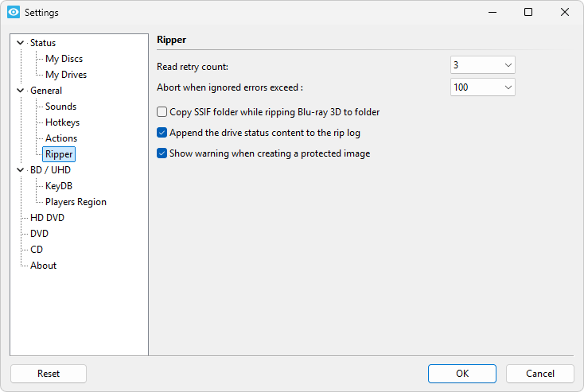The image size is (584, 392).
Task: Go to the Sounds settings page
Action: coord(60,107)
